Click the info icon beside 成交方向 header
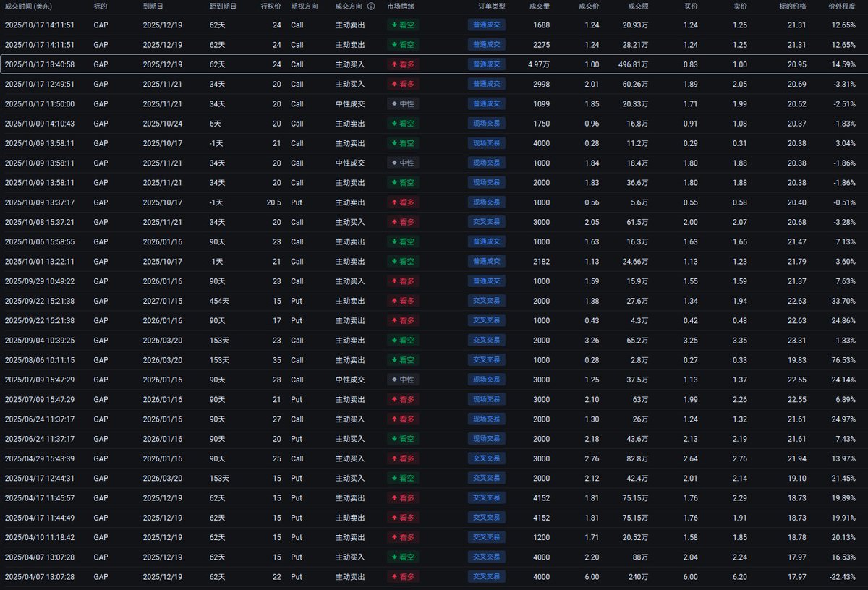This screenshot has height=590, width=868. (x=371, y=6)
